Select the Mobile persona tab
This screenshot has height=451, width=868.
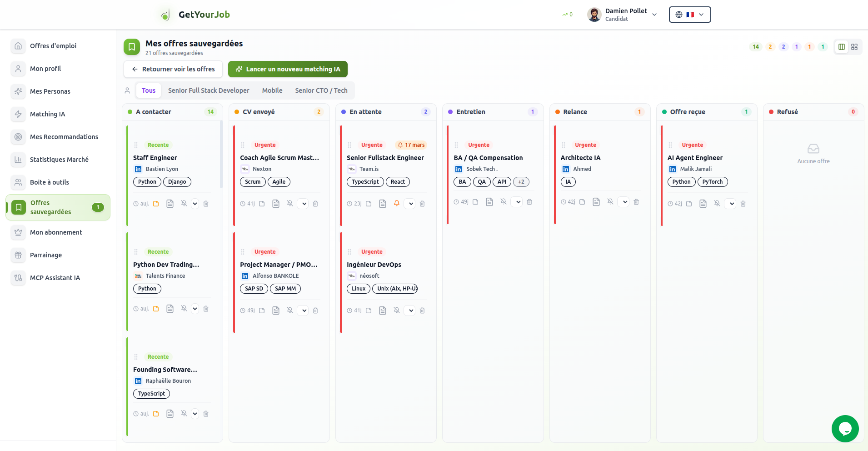click(272, 90)
